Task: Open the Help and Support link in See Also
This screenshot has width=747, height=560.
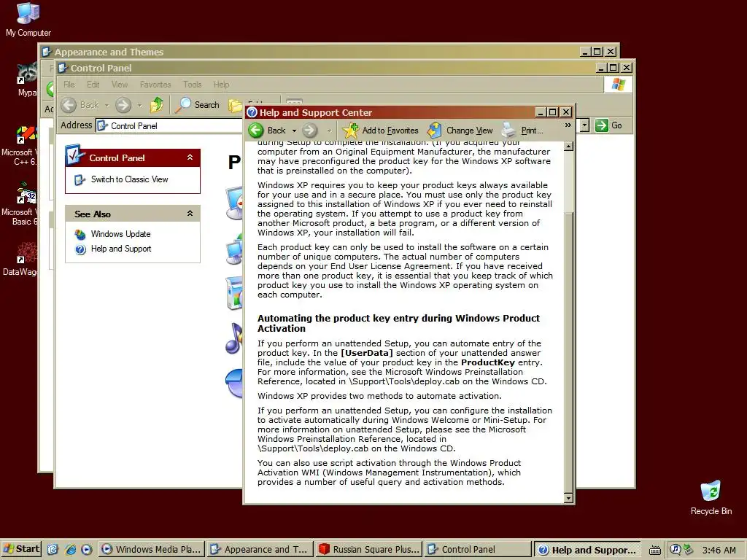Action: click(x=121, y=249)
